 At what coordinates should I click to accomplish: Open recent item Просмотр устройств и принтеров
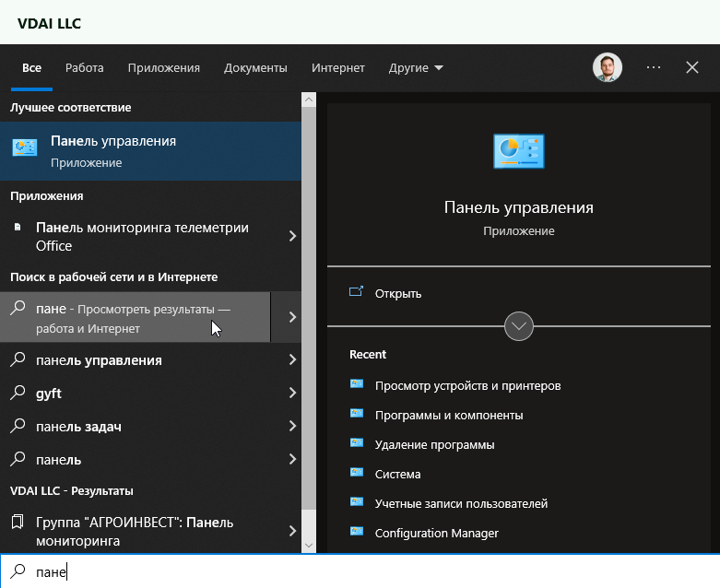[x=467, y=385]
